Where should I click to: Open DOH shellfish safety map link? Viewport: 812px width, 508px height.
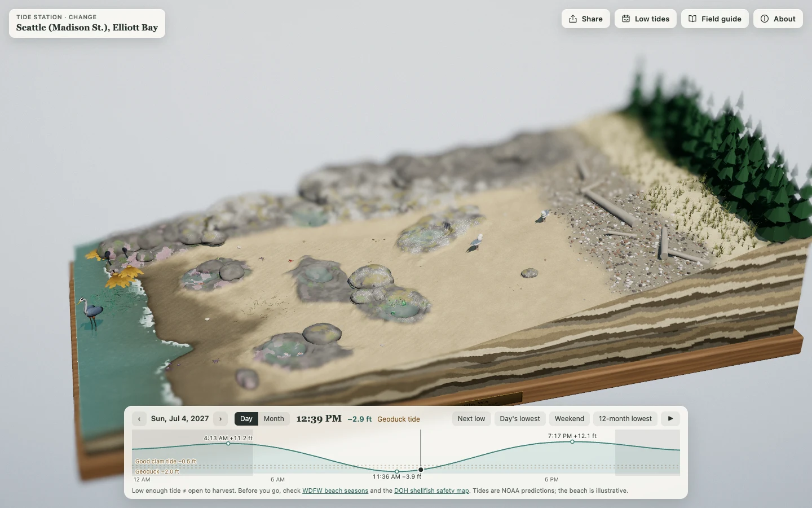[431, 491]
